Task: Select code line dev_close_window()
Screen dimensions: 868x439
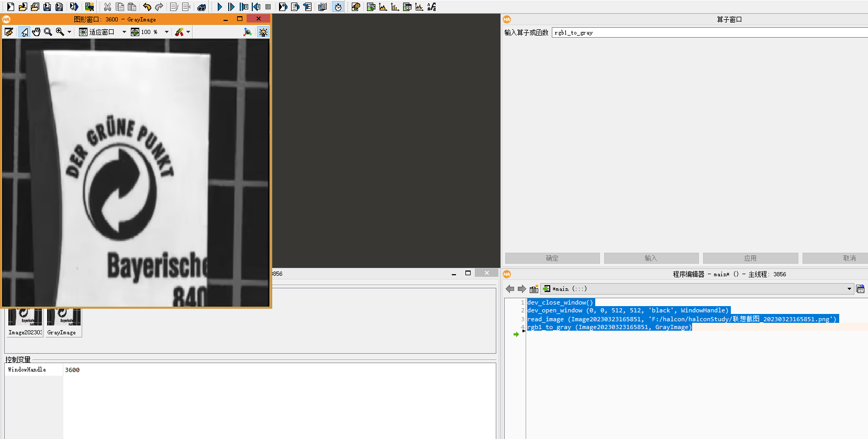Action: (560, 302)
